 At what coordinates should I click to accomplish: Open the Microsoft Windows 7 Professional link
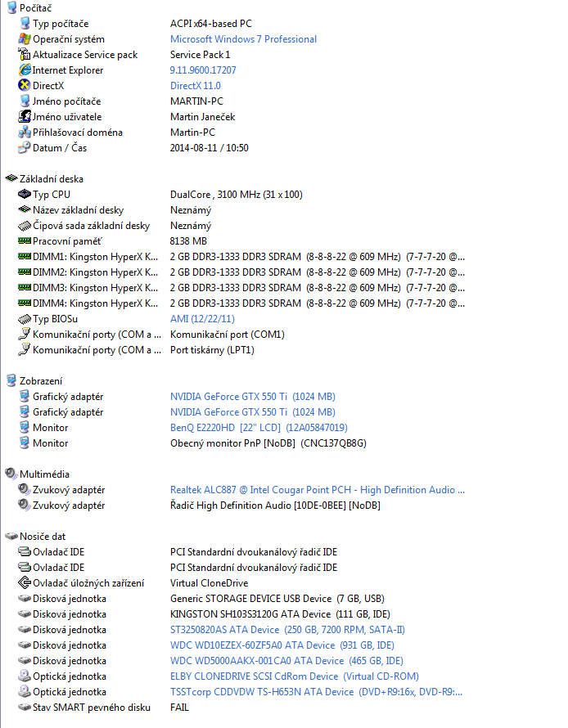click(x=243, y=39)
